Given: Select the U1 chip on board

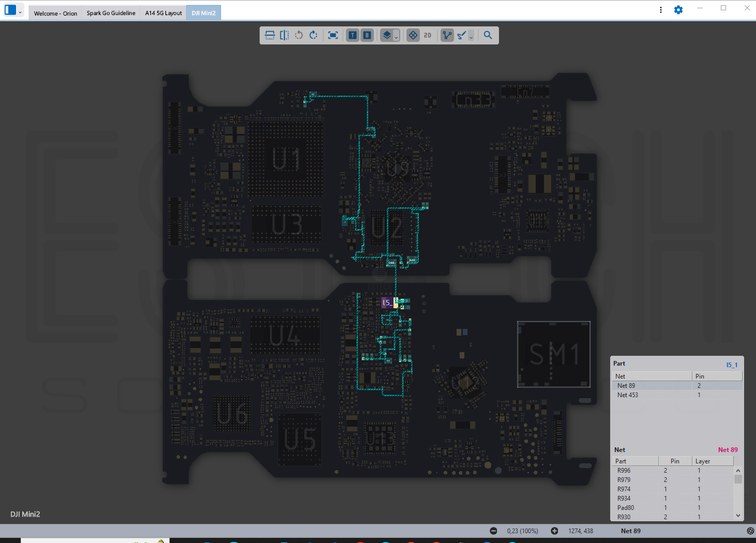Looking at the screenshot, I should [x=286, y=159].
